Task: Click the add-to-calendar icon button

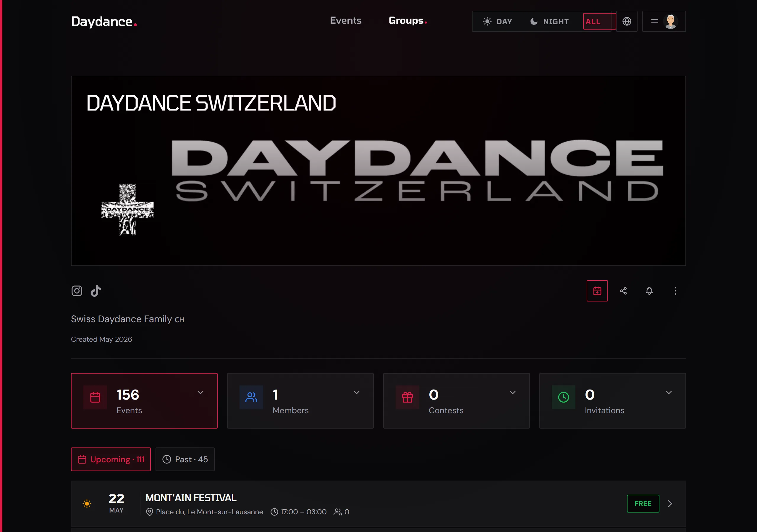Action: click(597, 291)
